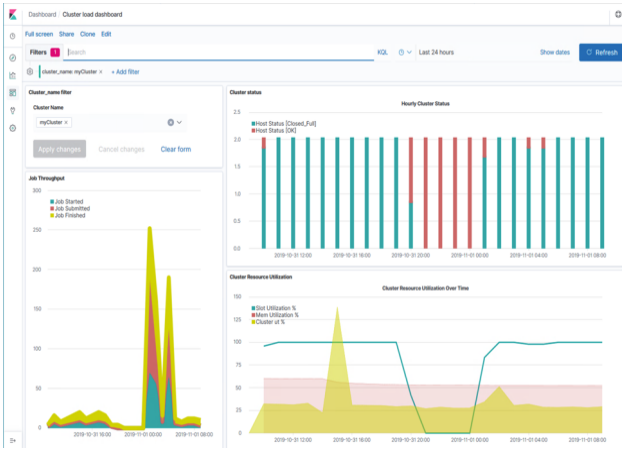Toggle the Filters button with badge
628x456 pixels.
pos(44,52)
